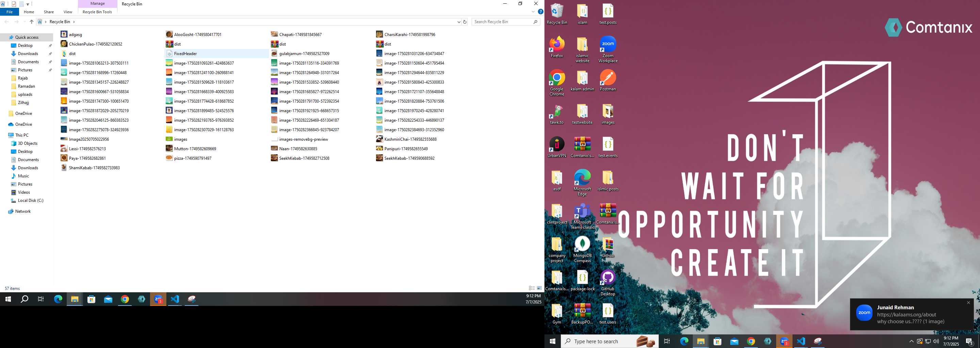Select the images-removebg-preview file
The width and height of the screenshot is (980, 348).
pos(304,139)
